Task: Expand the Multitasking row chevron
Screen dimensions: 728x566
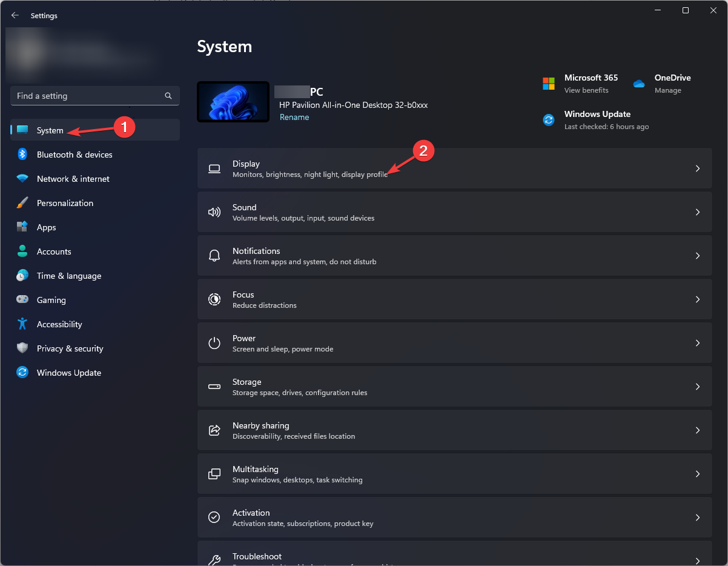Action: (697, 473)
